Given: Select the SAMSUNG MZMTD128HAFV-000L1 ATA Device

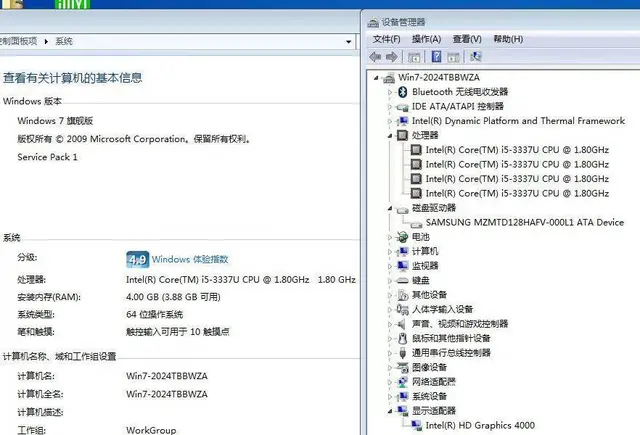Looking at the screenshot, I should point(524,222).
